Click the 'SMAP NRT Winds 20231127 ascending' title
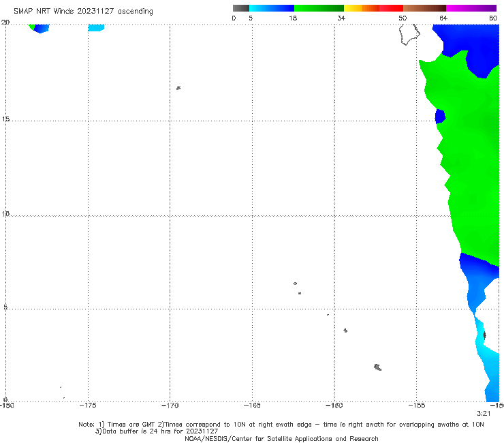 pos(83,11)
